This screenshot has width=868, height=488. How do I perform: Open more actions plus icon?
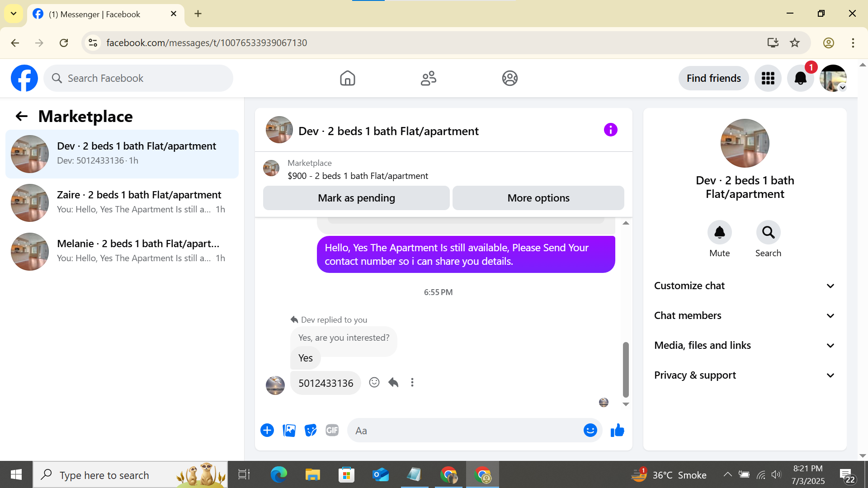267,431
